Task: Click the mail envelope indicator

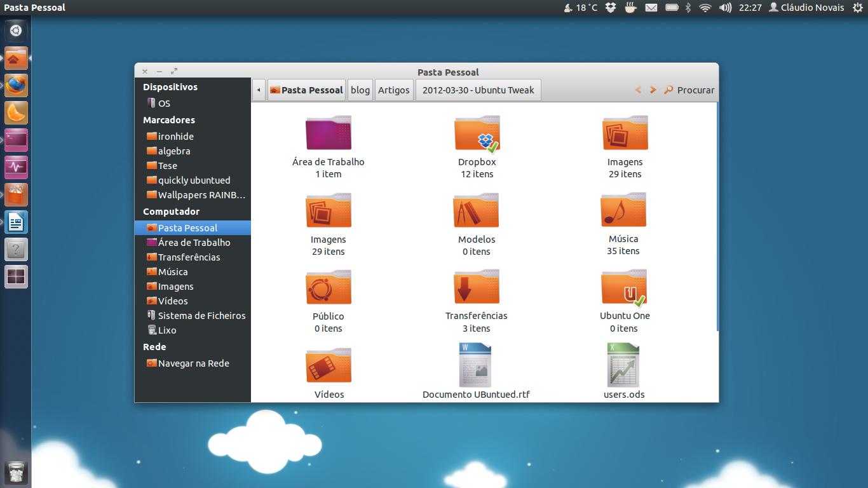Action: pyautogui.click(x=652, y=8)
